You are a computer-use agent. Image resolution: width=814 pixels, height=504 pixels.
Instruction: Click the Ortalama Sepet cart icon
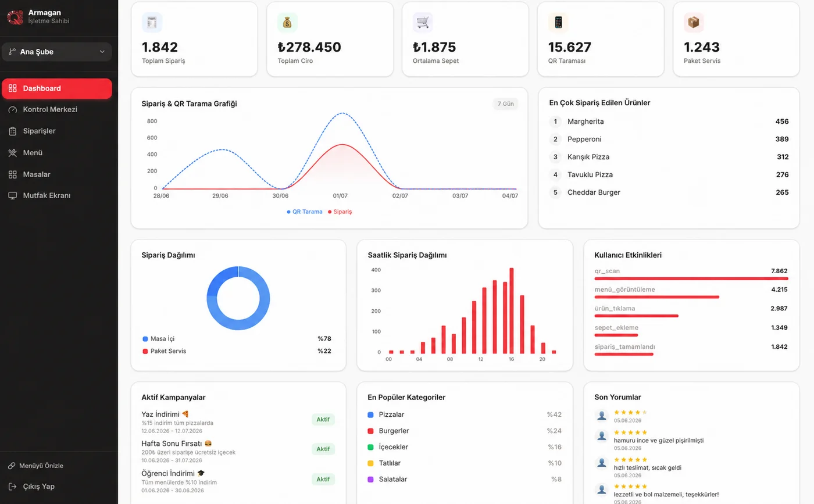pyautogui.click(x=423, y=23)
